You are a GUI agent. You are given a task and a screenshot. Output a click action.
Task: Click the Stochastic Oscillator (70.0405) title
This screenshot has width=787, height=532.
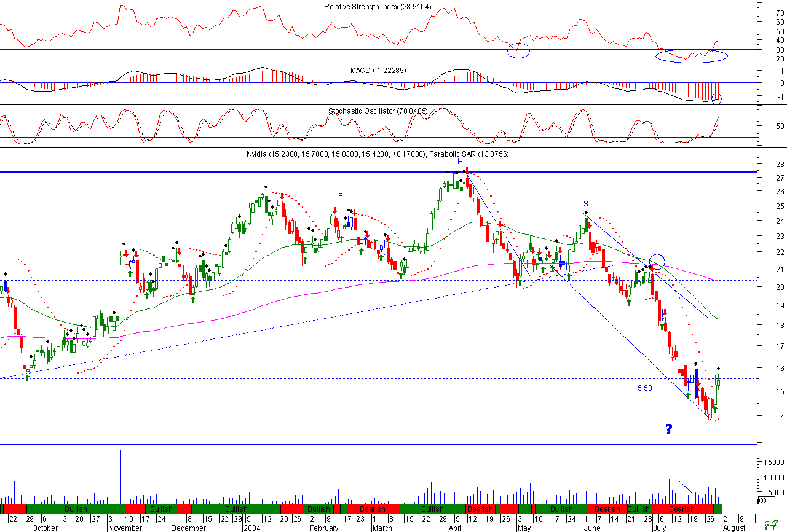[x=378, y=111]
